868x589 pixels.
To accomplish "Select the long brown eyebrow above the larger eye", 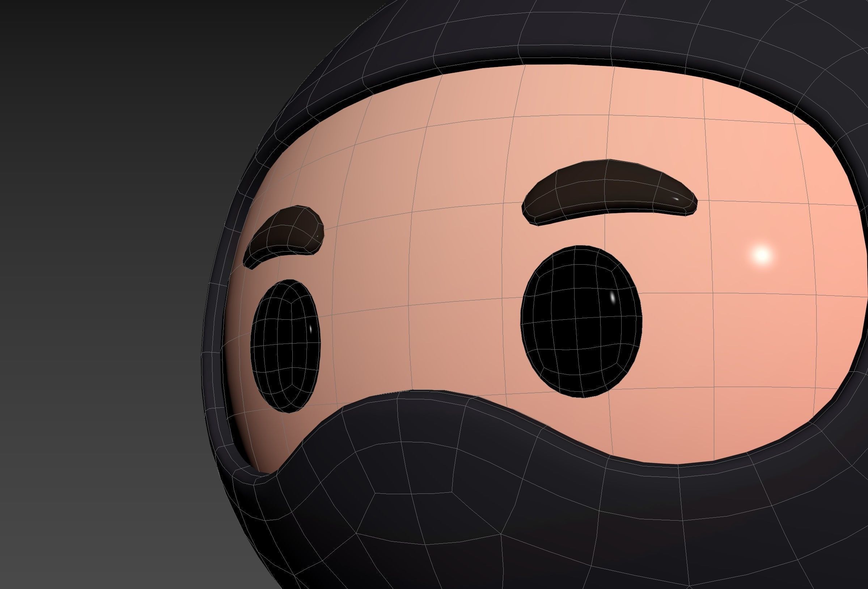I will [x=610, y=193].
